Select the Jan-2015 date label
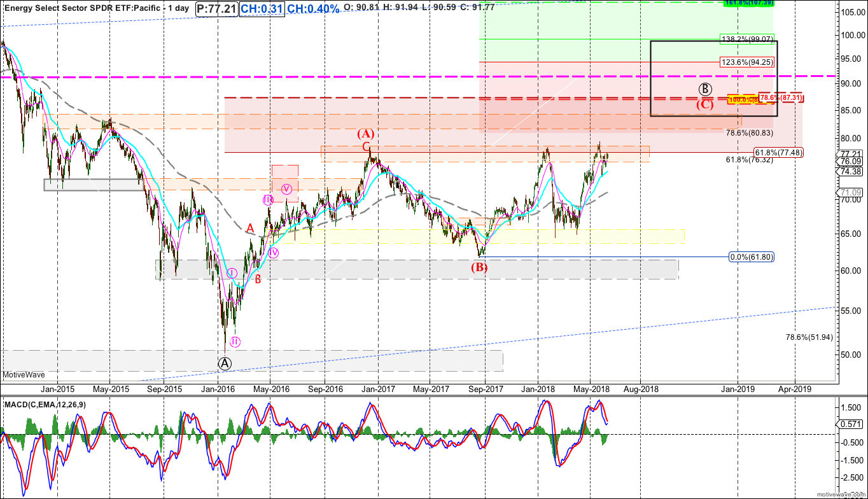Image resolution: width=868 pixels, height=499 pixels. click(58, 388)
